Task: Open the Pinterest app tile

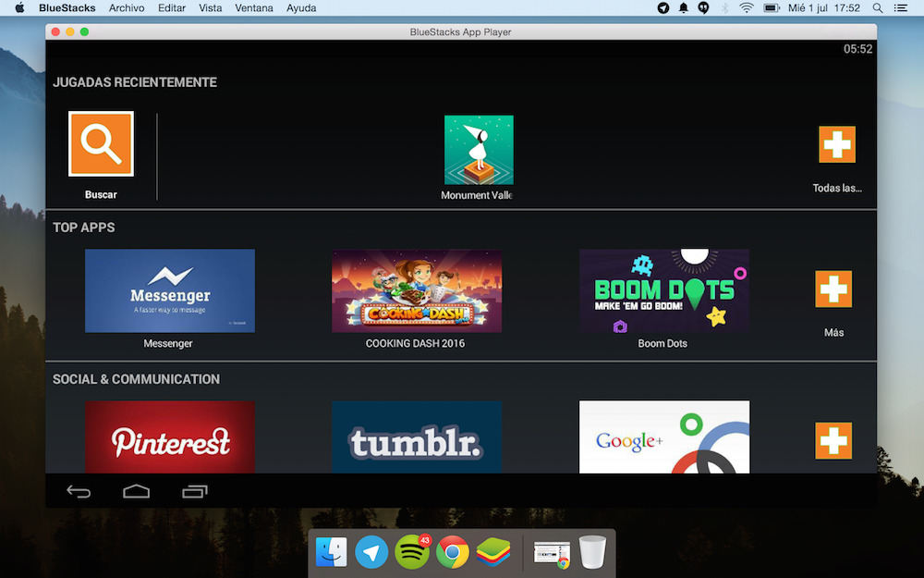Action: (x=169, y=437)
